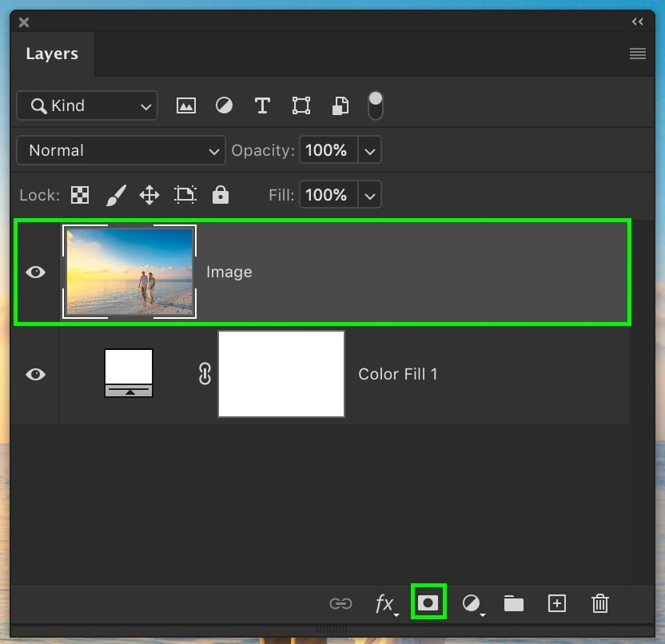Open the Layers panel hamburger menu
Image resolution: width=665 pixels, height=644 pixels.
638,54
